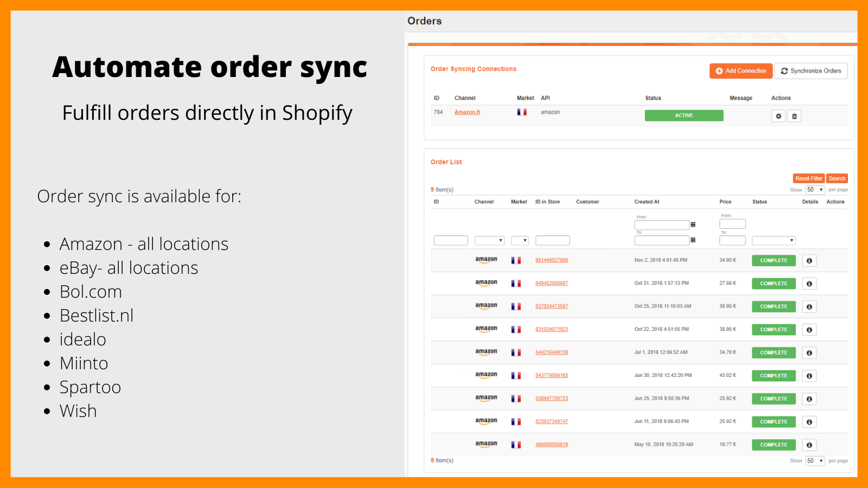Open order link 523937349747
Viewport: 868px width, 488px height.
click(552, 421)
